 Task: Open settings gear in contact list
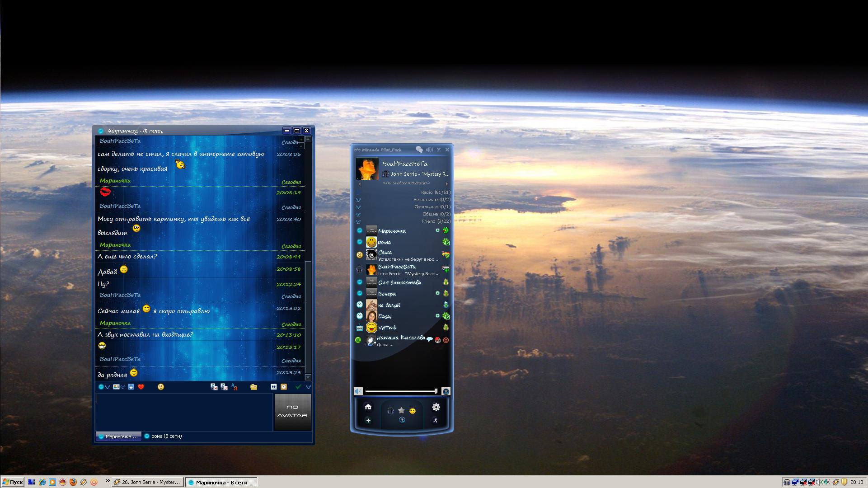coord(436,407)
